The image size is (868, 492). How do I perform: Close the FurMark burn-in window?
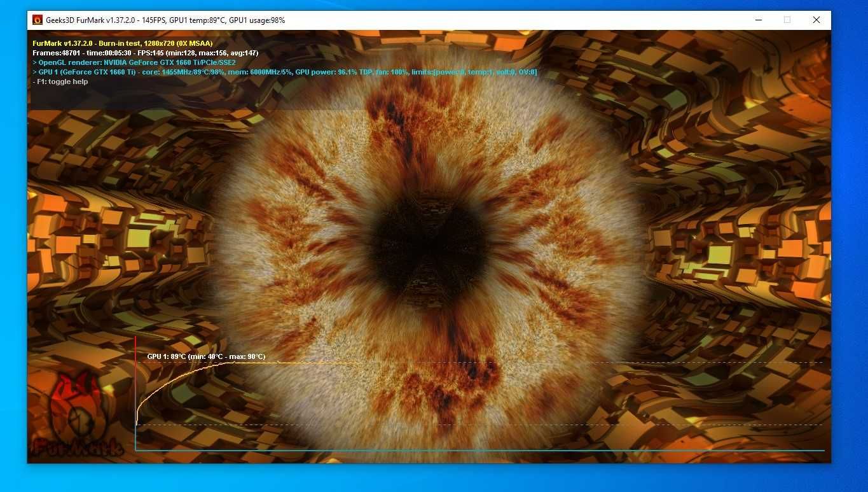(816, 20)
